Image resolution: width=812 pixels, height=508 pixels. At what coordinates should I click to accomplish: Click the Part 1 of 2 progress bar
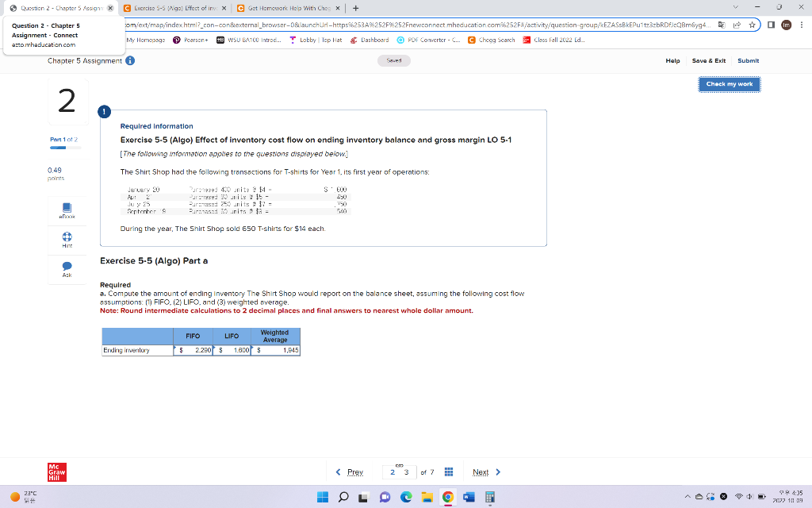64,148
